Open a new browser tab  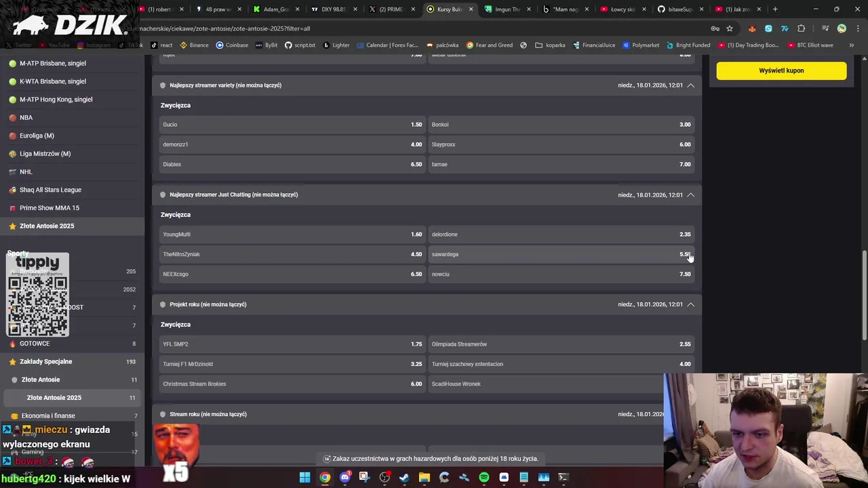775,9
